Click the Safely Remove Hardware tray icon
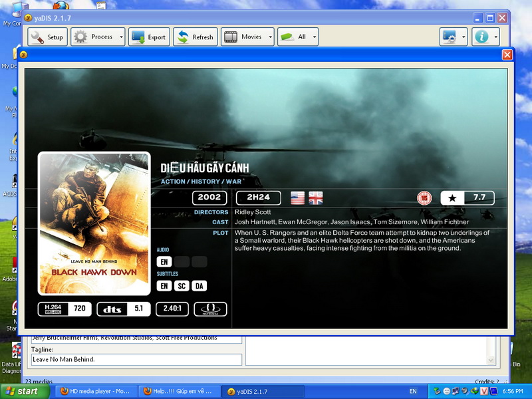The width and height of the screenshot is (532, 399). click(x=437, y=391)
